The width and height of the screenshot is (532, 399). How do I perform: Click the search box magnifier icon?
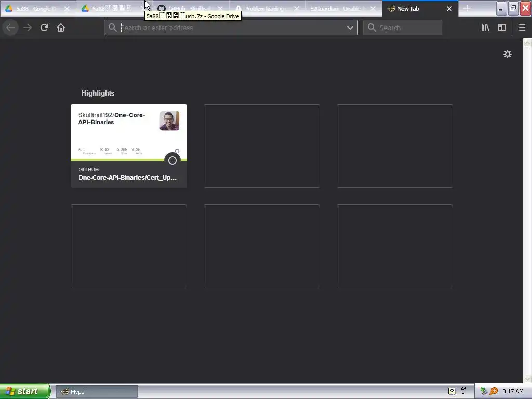(372, 28)
